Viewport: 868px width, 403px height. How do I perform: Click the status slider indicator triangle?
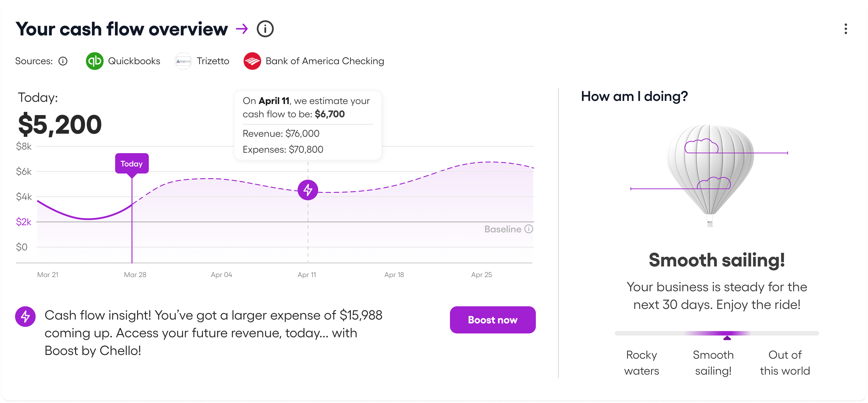coord(727,338)
